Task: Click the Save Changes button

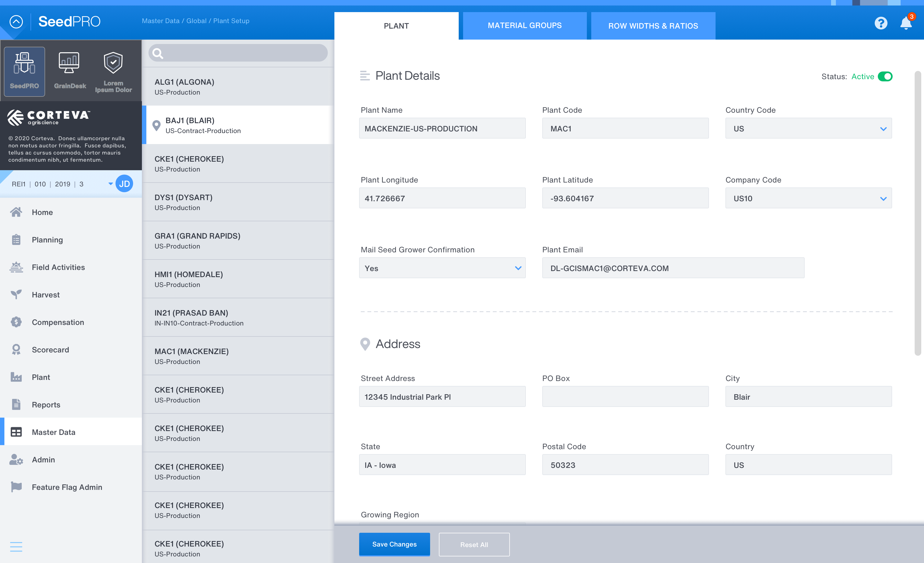Action: tap(394, 544)
